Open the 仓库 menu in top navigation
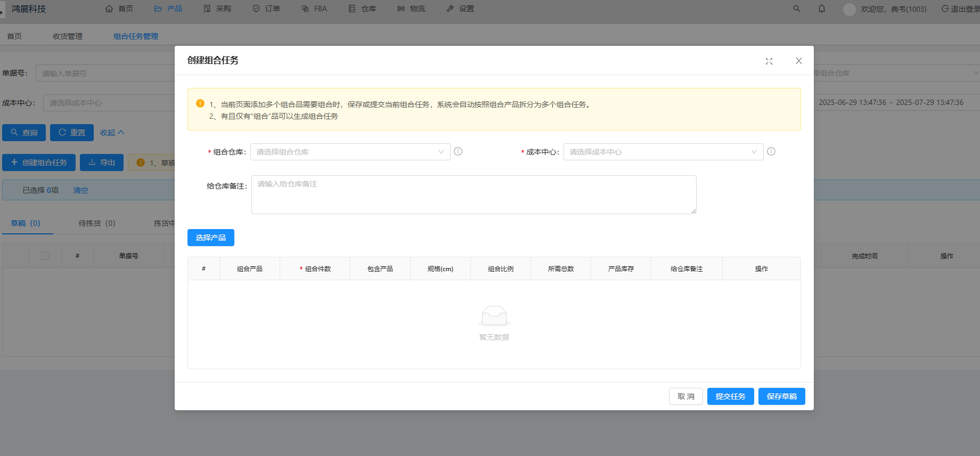This screenshot has height=456, width=980. pyautogui.click(x=362, y=9)
